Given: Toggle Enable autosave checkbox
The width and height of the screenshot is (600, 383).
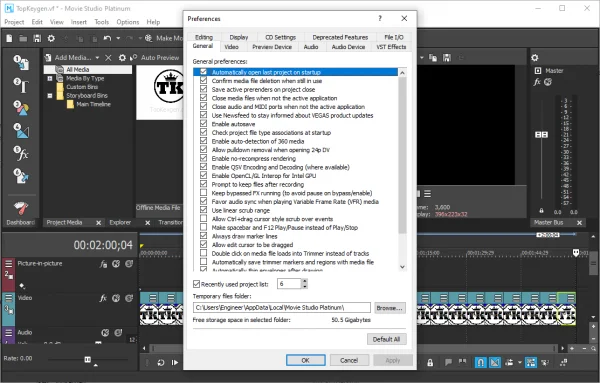Looking at the screenshot, I should click(204, 124).
